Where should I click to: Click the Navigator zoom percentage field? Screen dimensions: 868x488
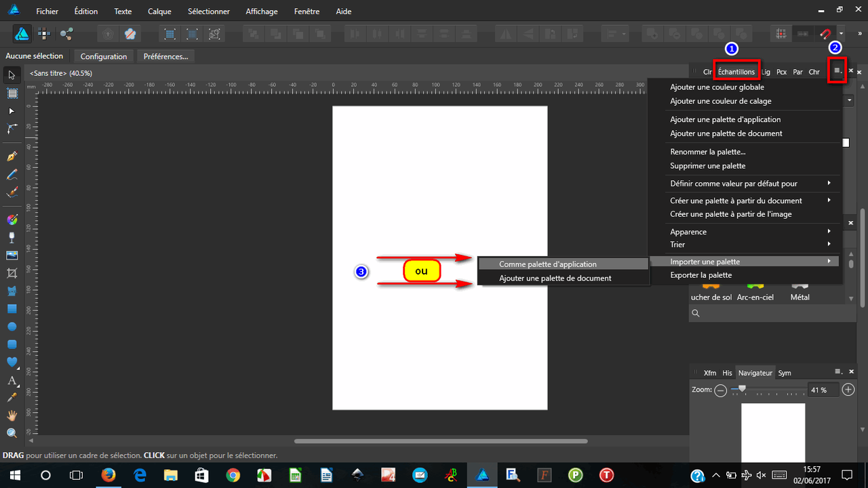tap(823, 390)
